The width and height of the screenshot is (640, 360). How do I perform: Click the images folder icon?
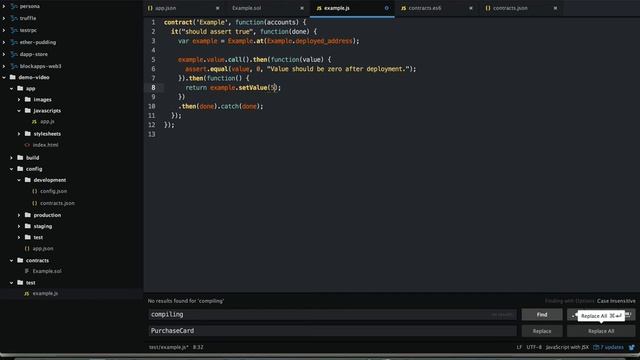click(28, 99)
